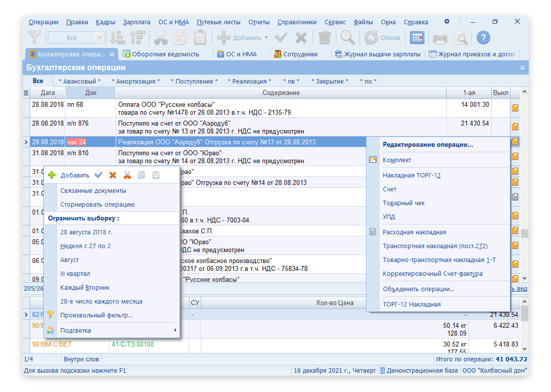The width and height of the screenshot is (551, 392).
Task: Click the magnifier search toolbar icon
Action: pos(348,38)
